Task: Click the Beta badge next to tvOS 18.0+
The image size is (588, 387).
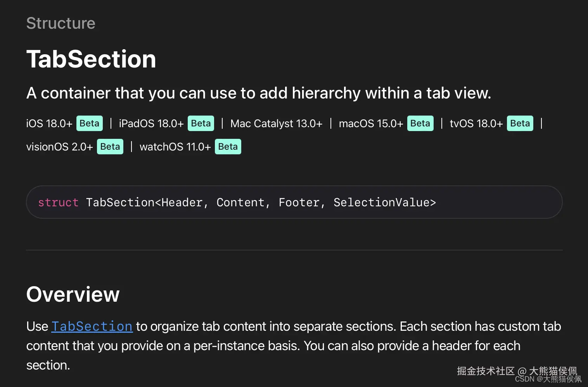Action: coord(520,123)
